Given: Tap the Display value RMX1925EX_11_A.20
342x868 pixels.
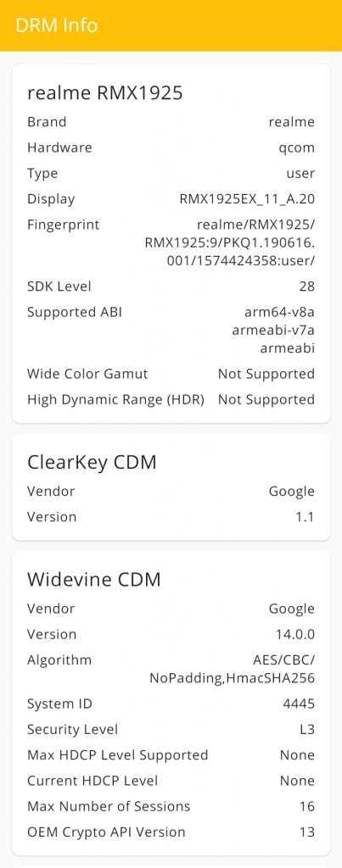Looking at the screenshot, I should click(247, 199).
